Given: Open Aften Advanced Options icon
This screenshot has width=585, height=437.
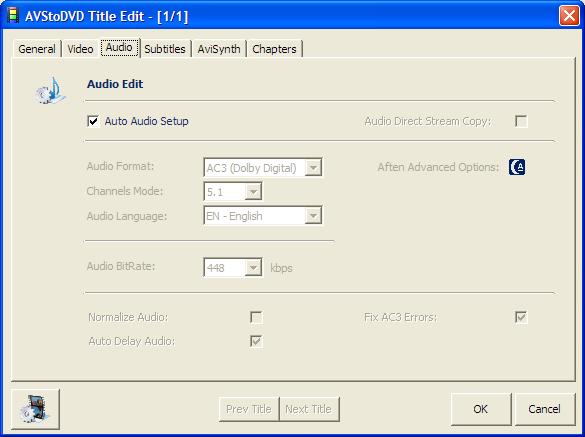Looking at the screenshot, I should click(x=517, y=167).
